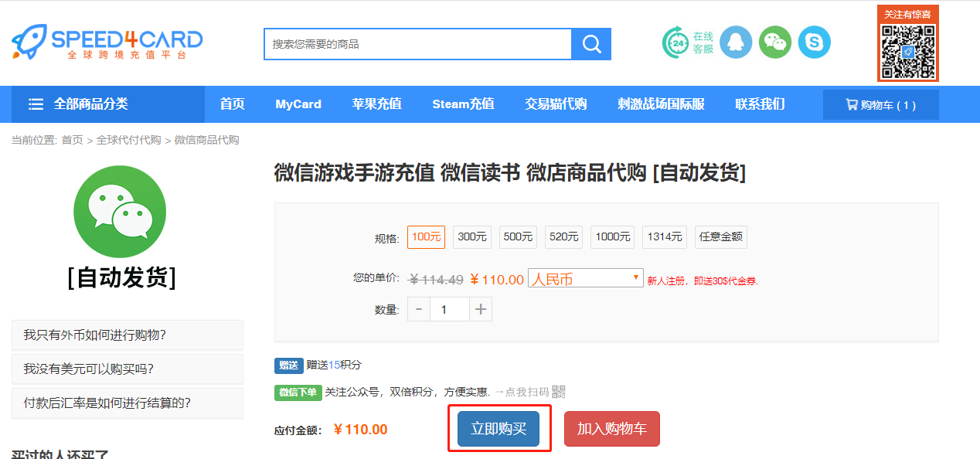
Task: Open the 联系我们 navigation item
Action: 760,104
